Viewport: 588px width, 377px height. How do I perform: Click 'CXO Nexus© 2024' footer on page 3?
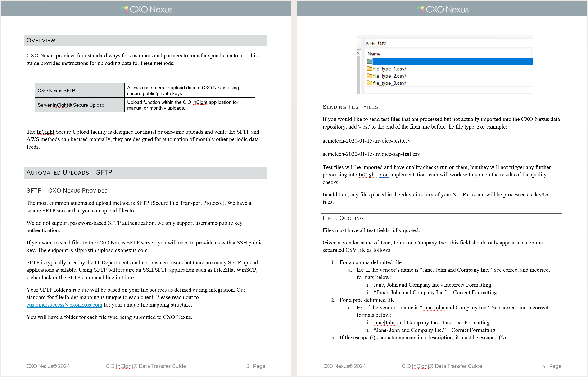click(x=48, y=366)
